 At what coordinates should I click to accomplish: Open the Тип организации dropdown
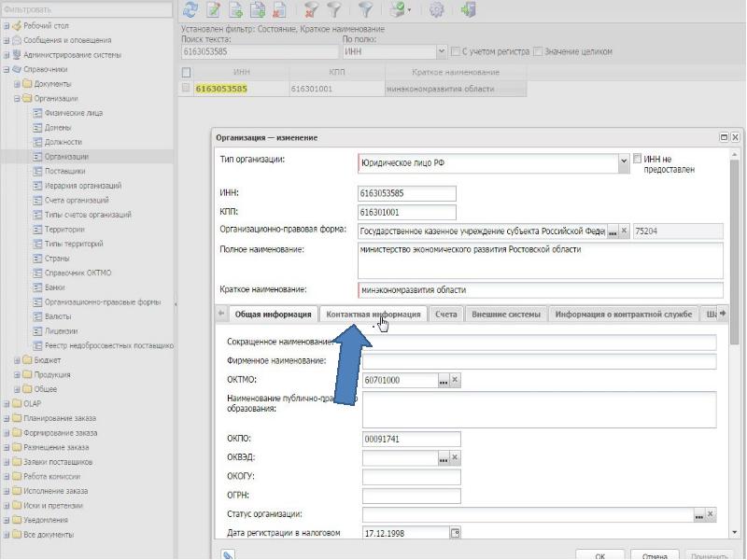[624, 162]
